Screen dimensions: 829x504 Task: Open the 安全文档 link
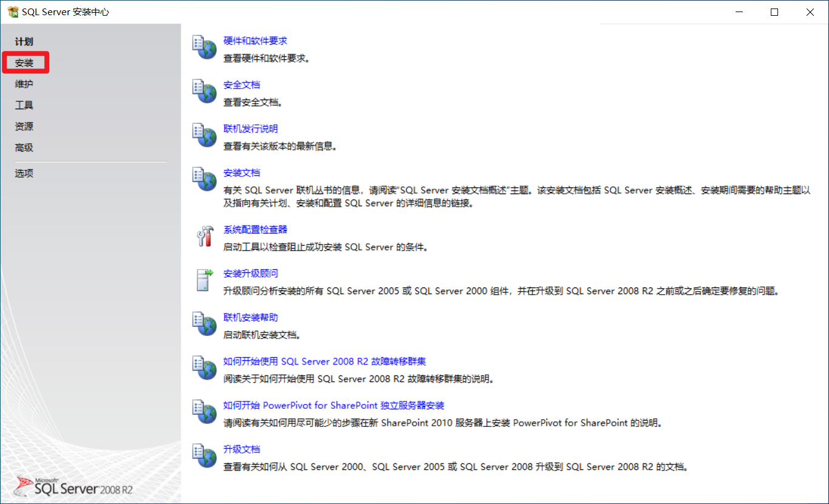(x=242, y=85)
